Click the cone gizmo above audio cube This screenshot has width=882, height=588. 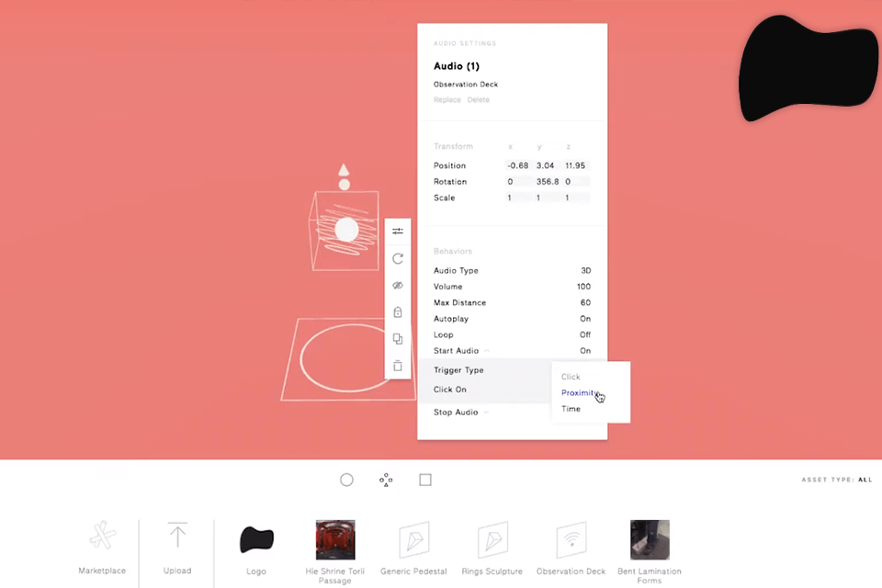click(x=344, y=170)
